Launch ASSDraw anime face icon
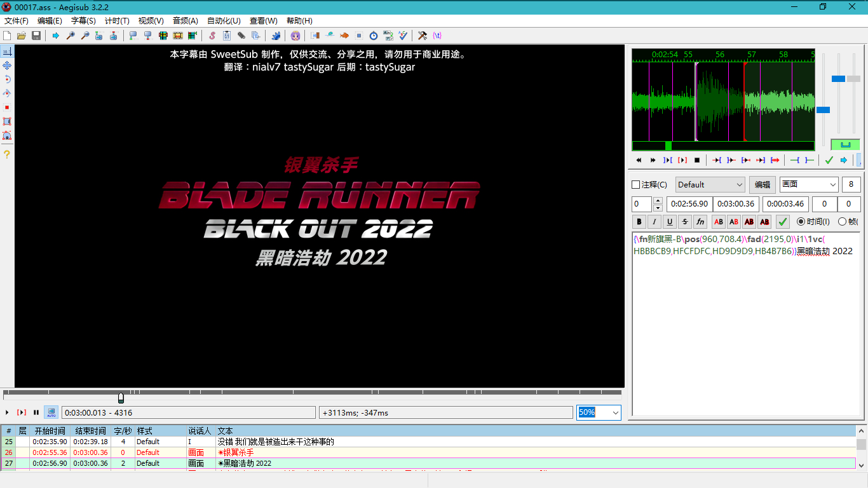The width and height of the screenshot is (868, 488). pyautogui.click(x=295, y=36)
